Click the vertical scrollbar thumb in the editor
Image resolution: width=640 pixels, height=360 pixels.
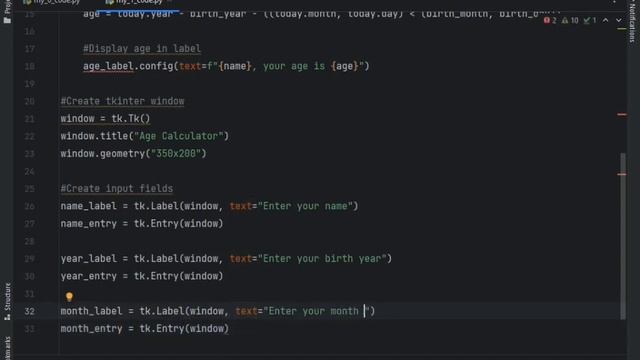point(622,236)
